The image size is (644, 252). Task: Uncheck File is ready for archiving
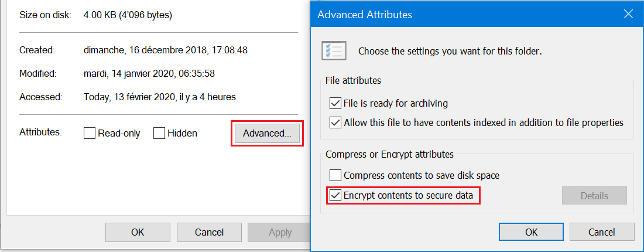coord(335,103)
